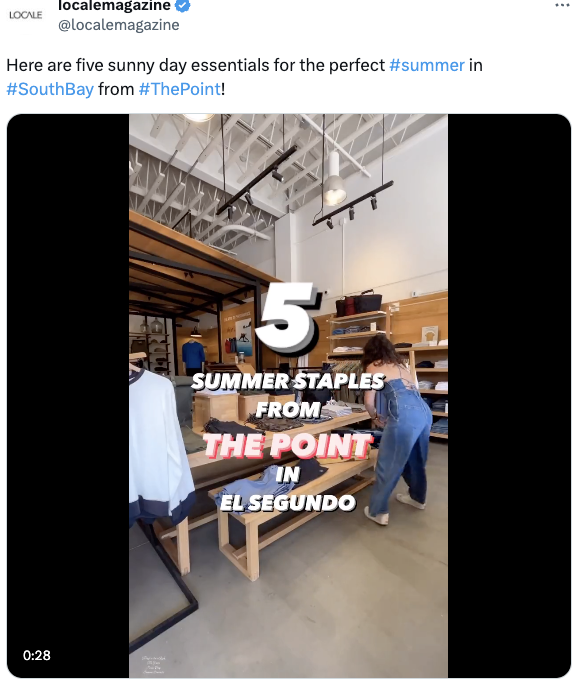
Task: Click the LOCALE profile avatar logo
Action: pos(26,15)
